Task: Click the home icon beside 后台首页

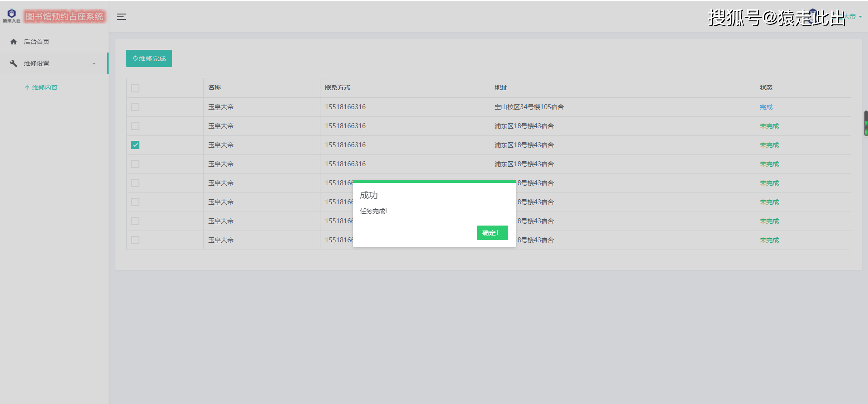Action: coord(14,42)
